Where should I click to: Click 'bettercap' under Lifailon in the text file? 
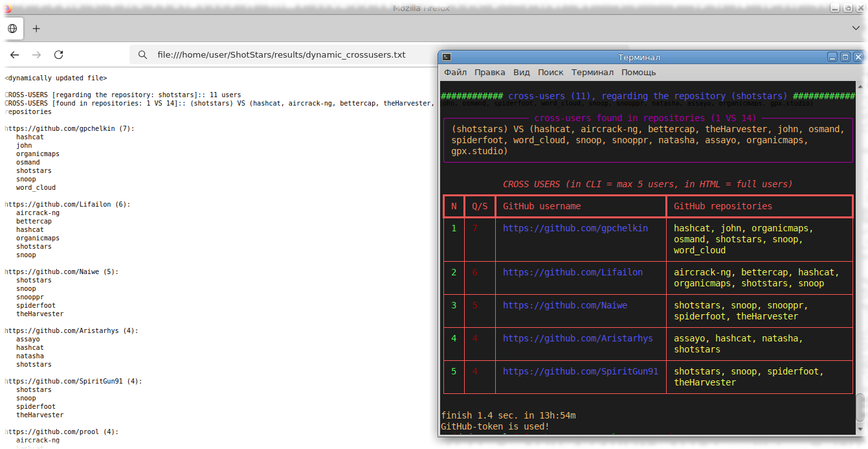(34, 222)
